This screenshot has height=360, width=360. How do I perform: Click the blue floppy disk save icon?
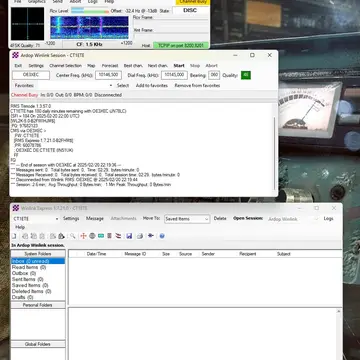[x=129, y=236]
